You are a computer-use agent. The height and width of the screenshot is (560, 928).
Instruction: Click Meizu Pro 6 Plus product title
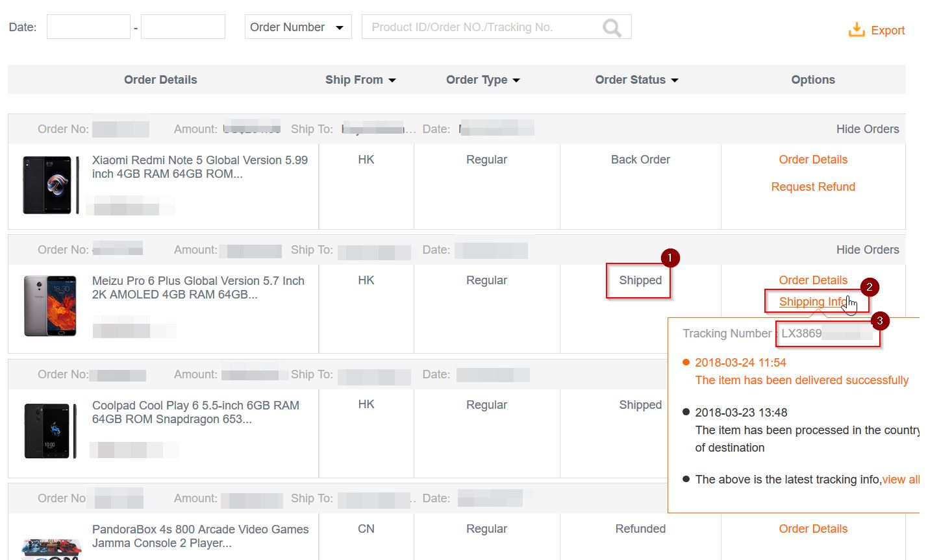(x=198, y=287)
